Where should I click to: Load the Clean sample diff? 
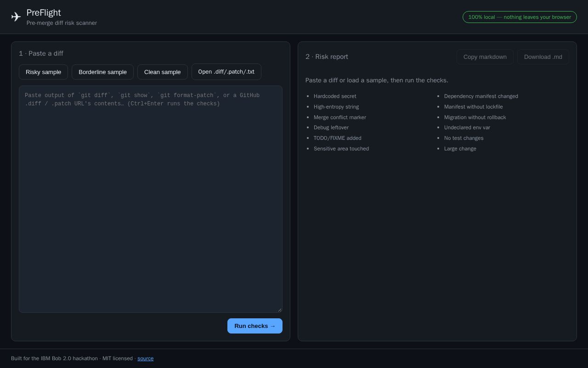[x=162, y=72]
